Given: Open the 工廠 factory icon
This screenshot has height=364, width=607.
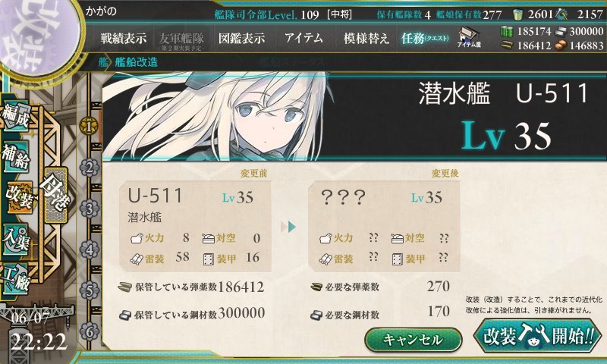Looking at the screenshot, I should point(16,279).
